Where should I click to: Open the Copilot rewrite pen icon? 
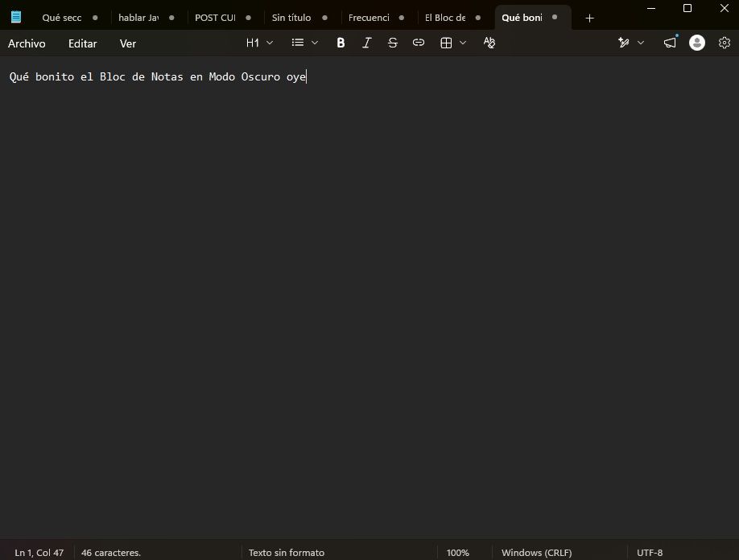[x=624, y=43]
